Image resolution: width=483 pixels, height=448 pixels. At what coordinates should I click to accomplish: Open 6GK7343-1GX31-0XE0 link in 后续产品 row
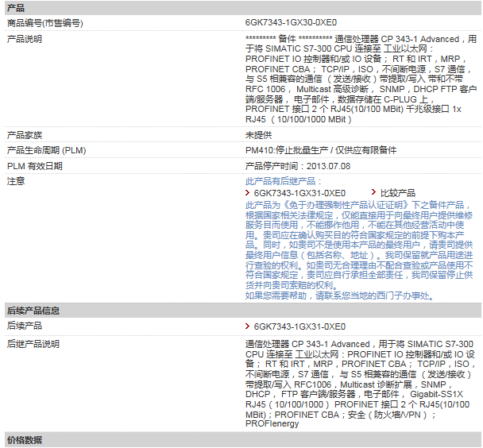pos(299,326)
